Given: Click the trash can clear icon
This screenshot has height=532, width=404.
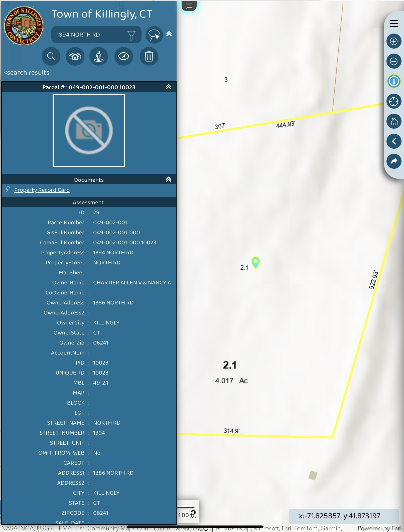Looking at the screenshot, I should pyautogui.click(x=149, y=56).
